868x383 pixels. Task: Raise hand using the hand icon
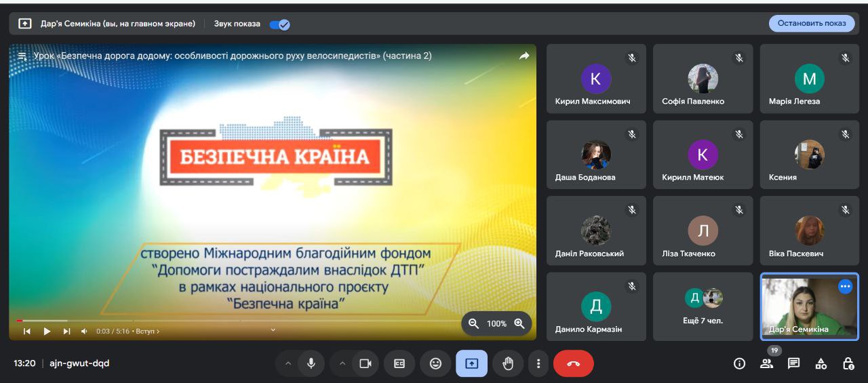tap(508, 364)
